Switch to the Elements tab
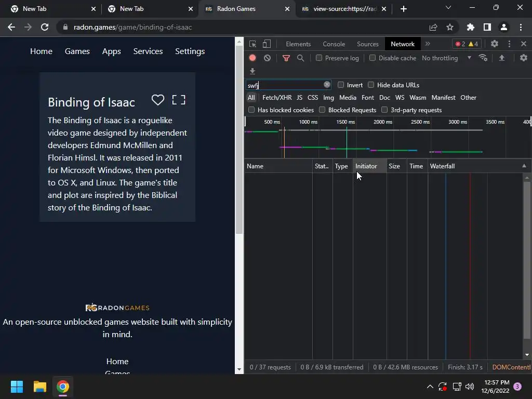The width and height of the screenshot is (532, 399). tap(298, 44)
